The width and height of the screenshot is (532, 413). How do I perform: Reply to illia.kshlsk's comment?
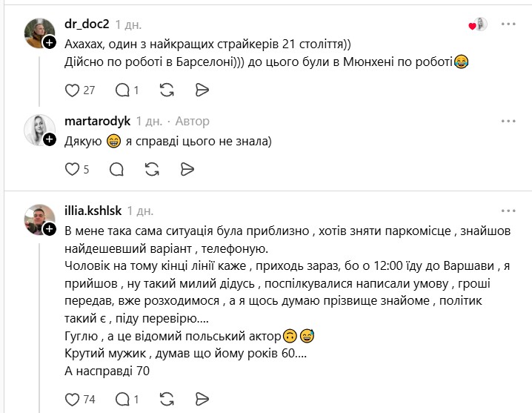122,400
